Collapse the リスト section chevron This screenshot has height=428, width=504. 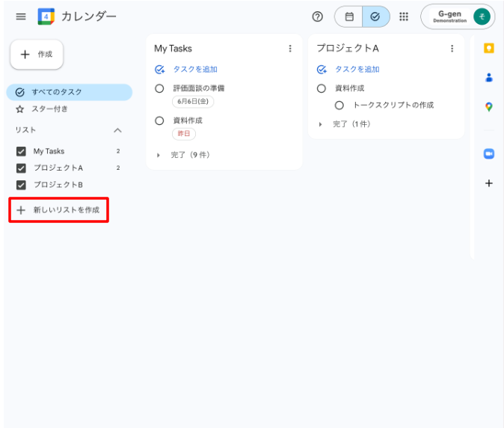(x=117, y=130)
